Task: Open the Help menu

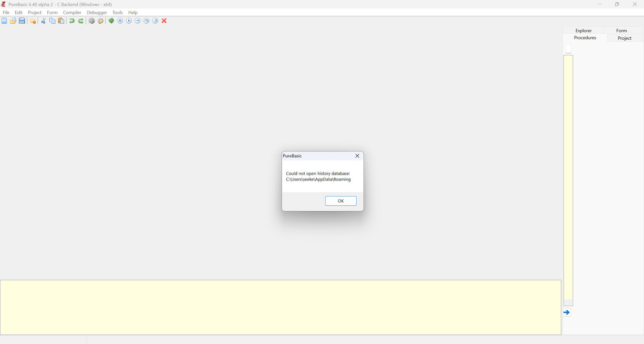Action: (133, 13)
